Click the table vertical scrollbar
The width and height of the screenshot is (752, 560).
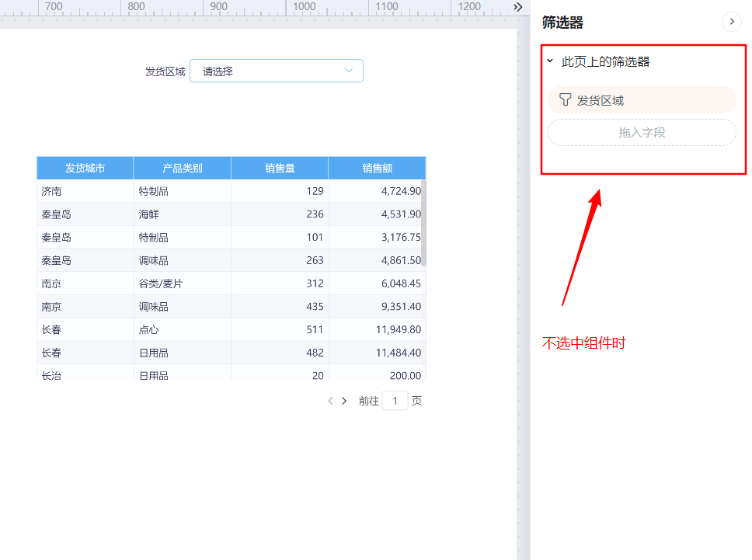tap(423, 223)
